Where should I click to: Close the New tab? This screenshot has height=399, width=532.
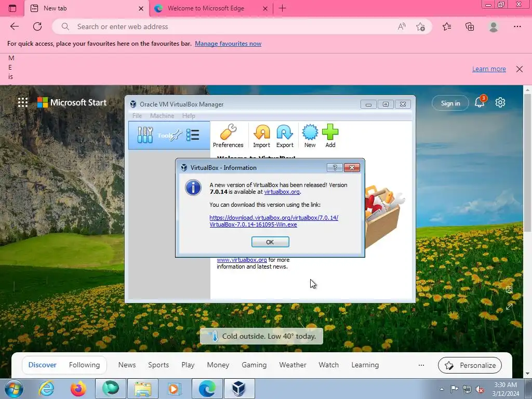[x=141, y=8]
